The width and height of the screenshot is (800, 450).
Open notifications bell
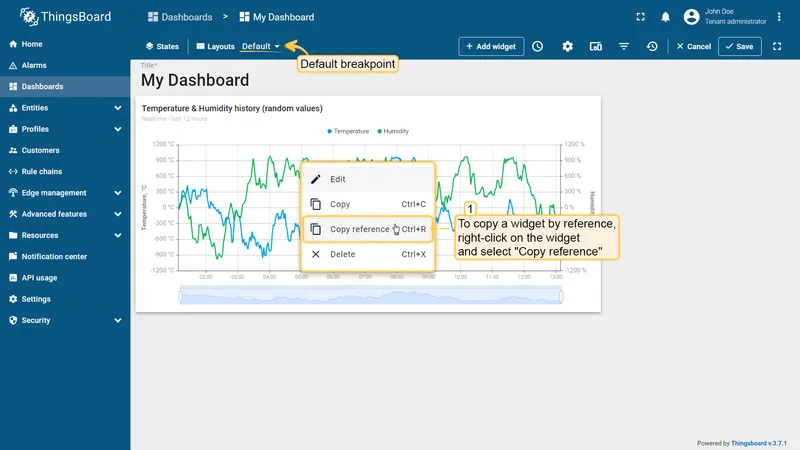point(665,17)
